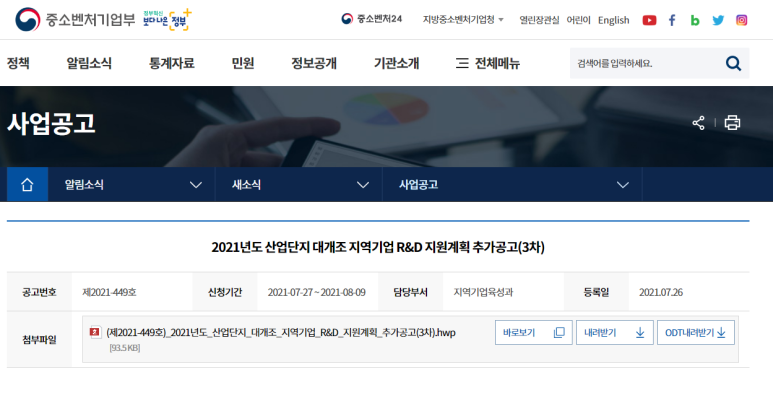Viewport: 773px width, 411px height.
Task: Click the 신청기간 header cell
Action: [225, 292]
